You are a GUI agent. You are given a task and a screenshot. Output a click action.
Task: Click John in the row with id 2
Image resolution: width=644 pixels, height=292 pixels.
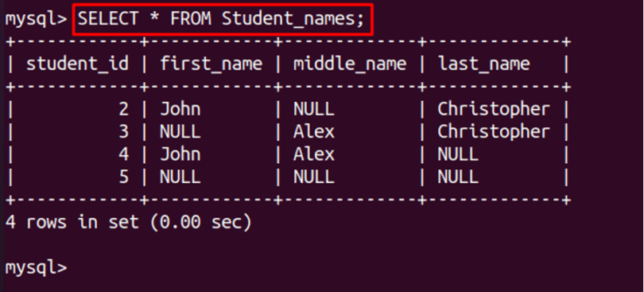[180, 109]
